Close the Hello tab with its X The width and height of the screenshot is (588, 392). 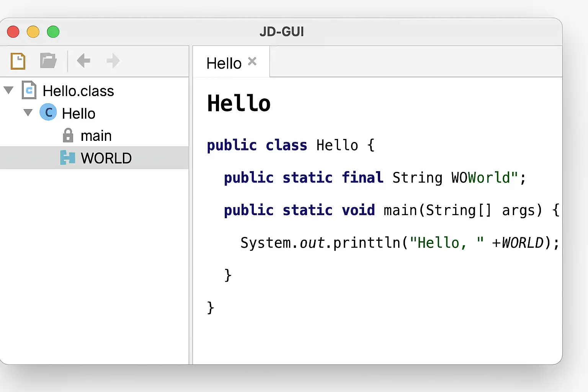pyautogui.click(x=252, y=61)
